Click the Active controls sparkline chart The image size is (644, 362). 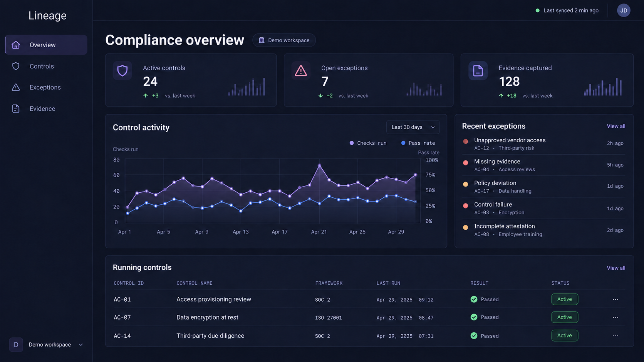coord(247,87)
